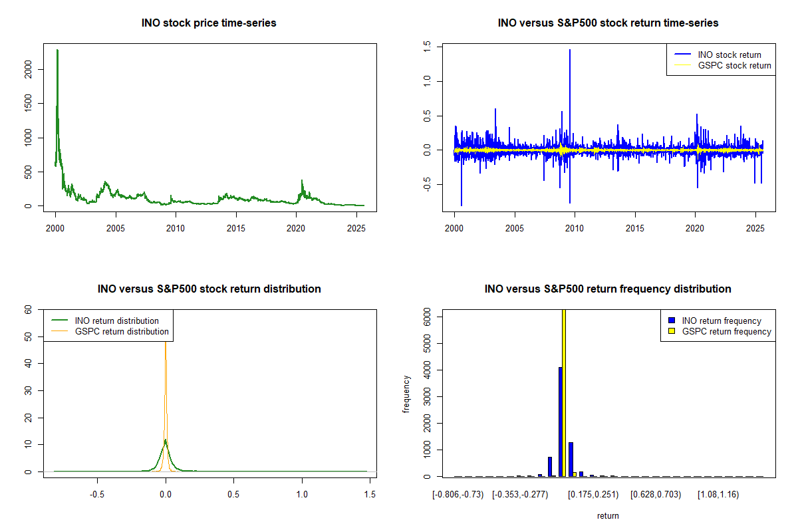The width and height of the screenshot is (798, 532).
Task: Click the tallest yellow GSPC histogram bar
Action: 564,392
